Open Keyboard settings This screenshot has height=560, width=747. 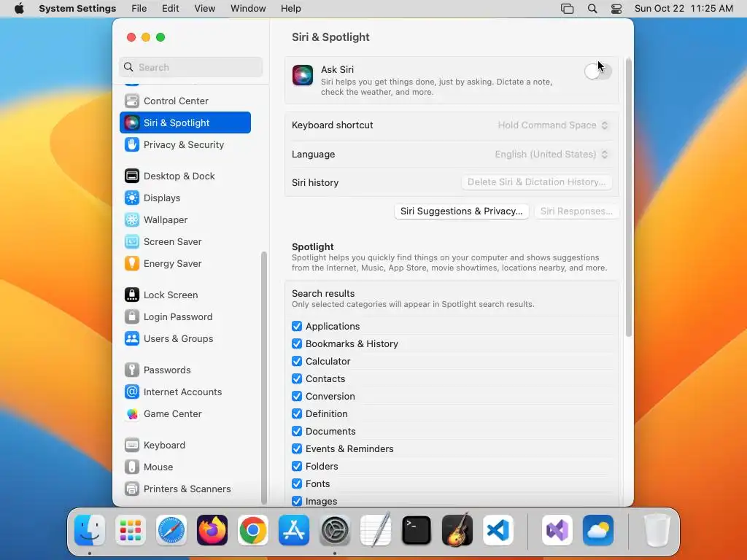coord(185,446)
